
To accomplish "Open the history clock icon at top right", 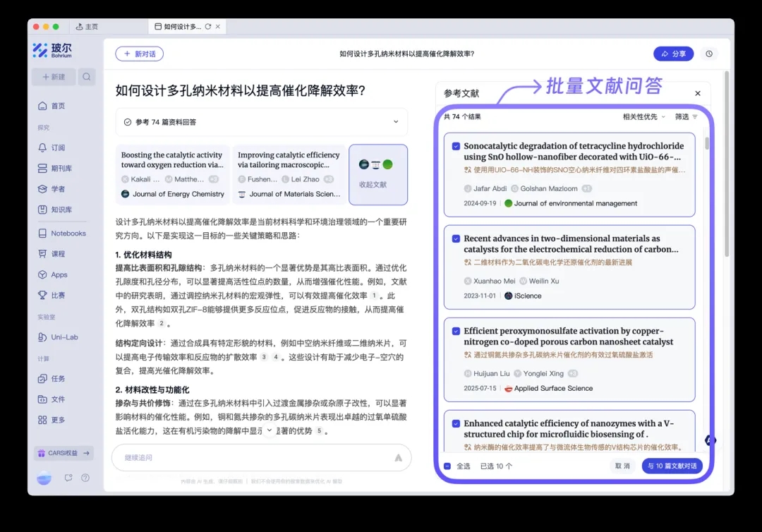I will [x=709, y=54].
